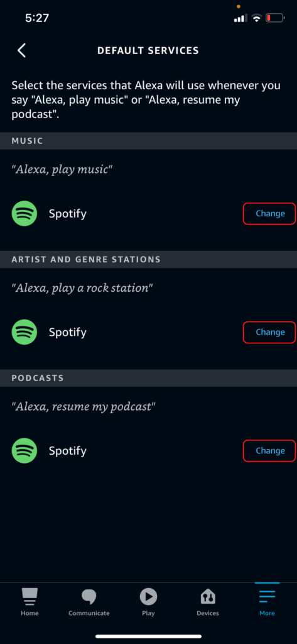Tap the Spotify logo under Podcasts
This screenshot has height=644, width=297.
(x=24, y=450)
